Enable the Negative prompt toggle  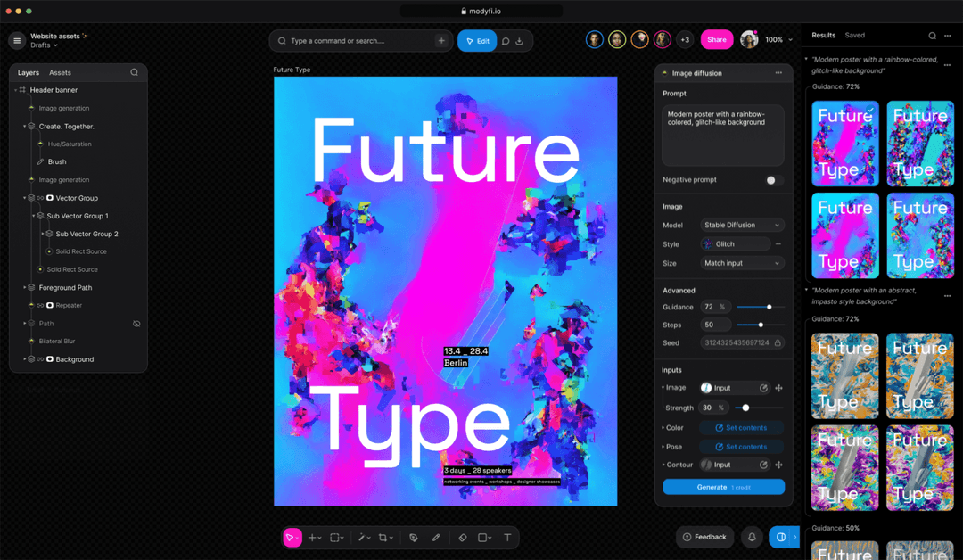coord(772,180)
